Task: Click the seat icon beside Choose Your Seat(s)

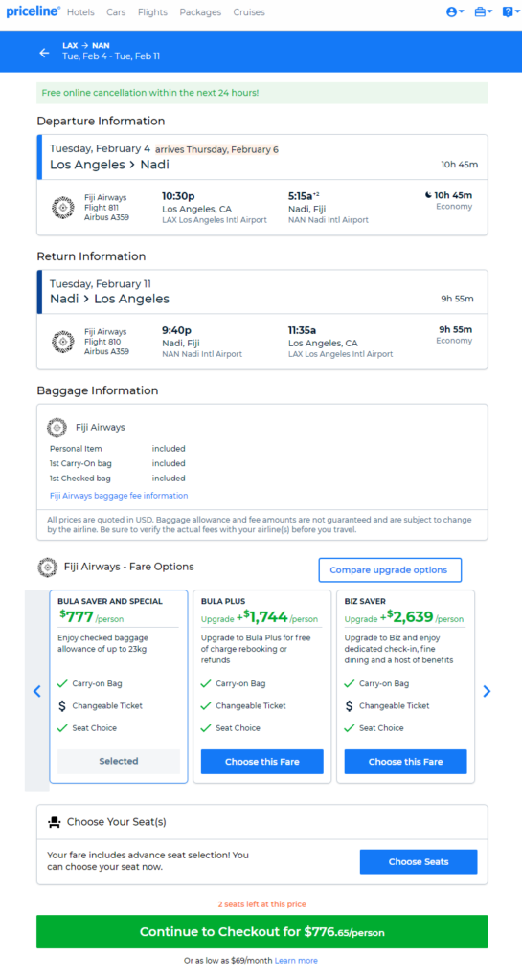Action: 54,822
